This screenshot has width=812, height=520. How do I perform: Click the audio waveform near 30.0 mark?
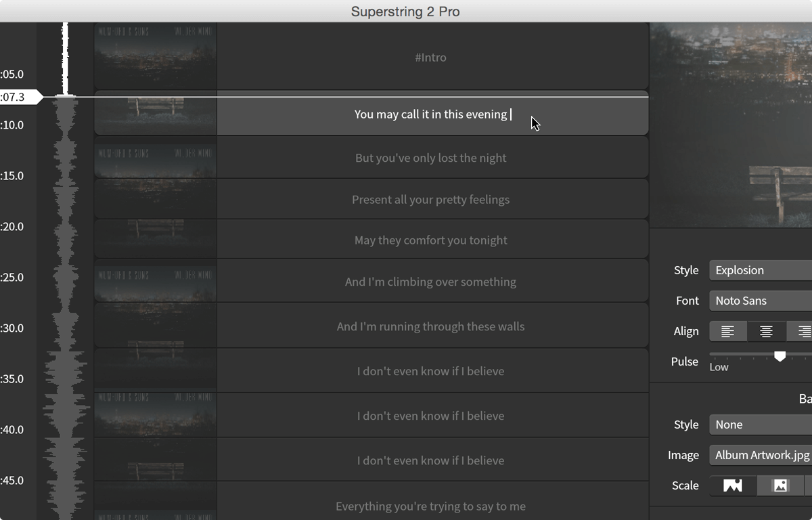pos(66,328)
